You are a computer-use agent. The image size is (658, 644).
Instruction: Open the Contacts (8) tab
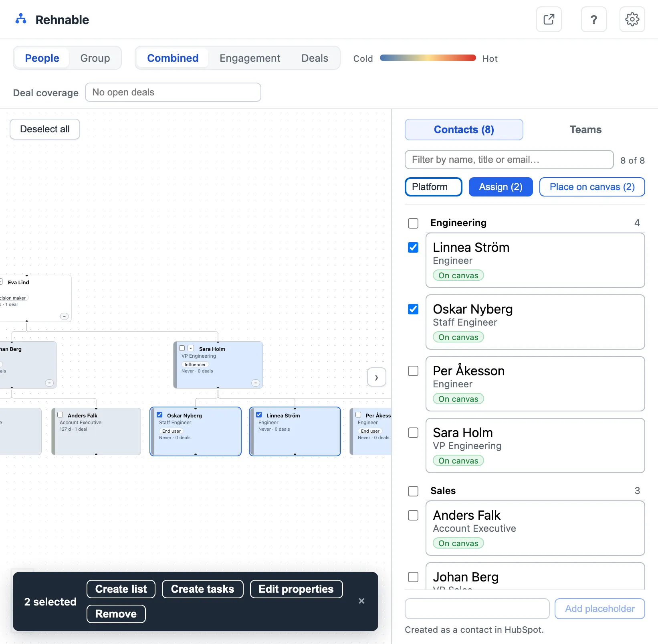[464, 130]
